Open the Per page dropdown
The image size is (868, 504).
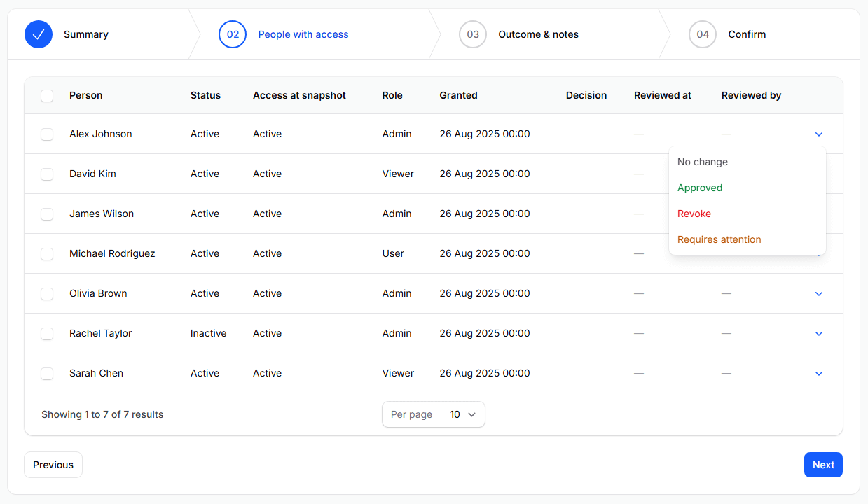point(462,414)
